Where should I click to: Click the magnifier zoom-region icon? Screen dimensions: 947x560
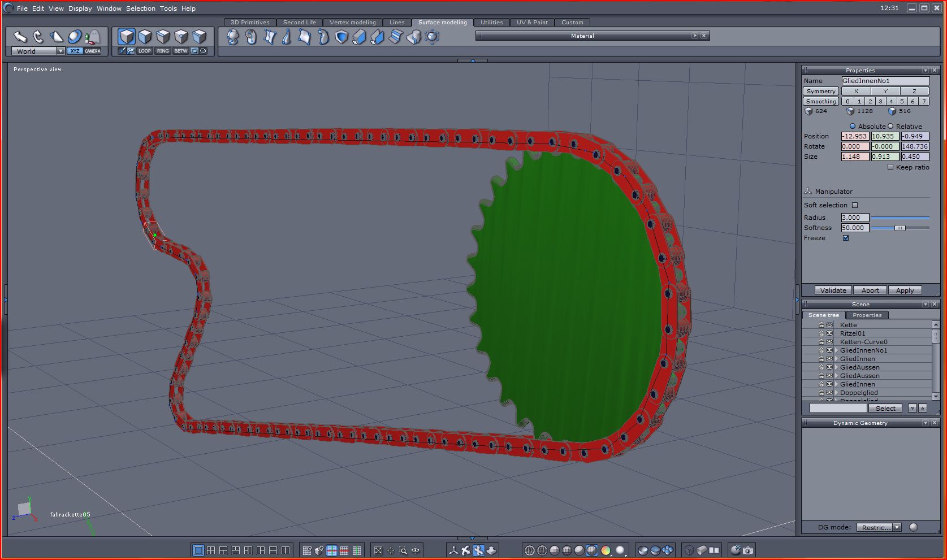click(403, 550)
